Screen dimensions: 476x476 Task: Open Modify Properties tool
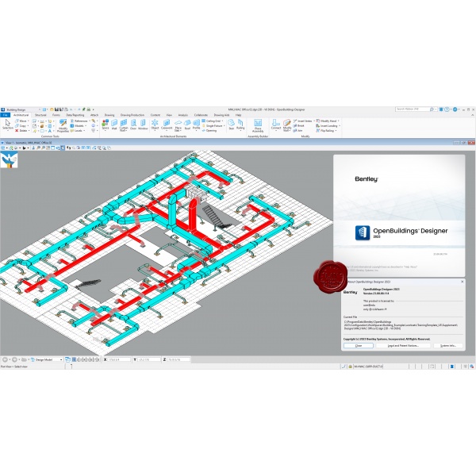(63, 125)
